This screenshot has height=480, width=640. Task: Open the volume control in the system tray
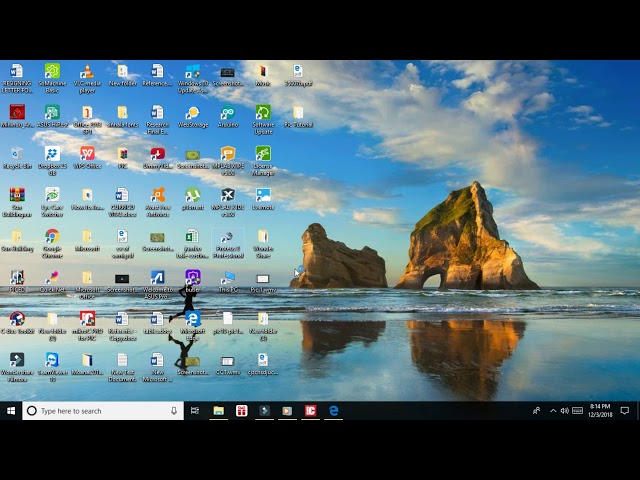(x=565, y=411)
